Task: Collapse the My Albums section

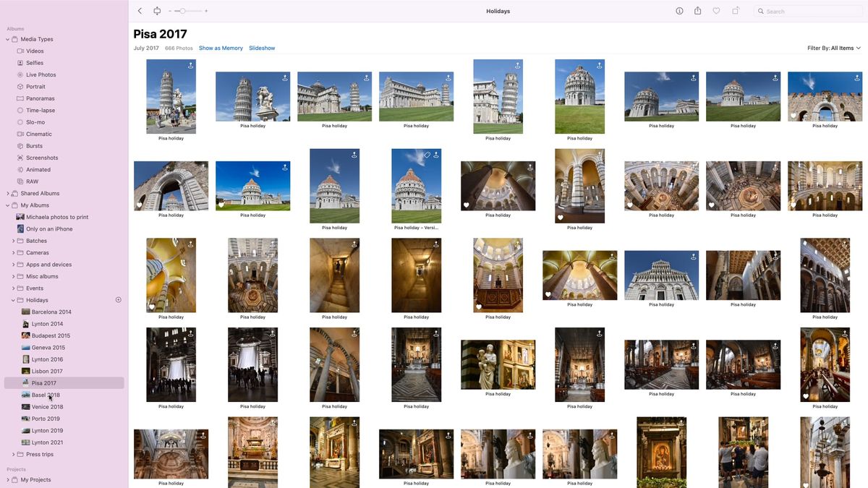Action: pos(8,205)
